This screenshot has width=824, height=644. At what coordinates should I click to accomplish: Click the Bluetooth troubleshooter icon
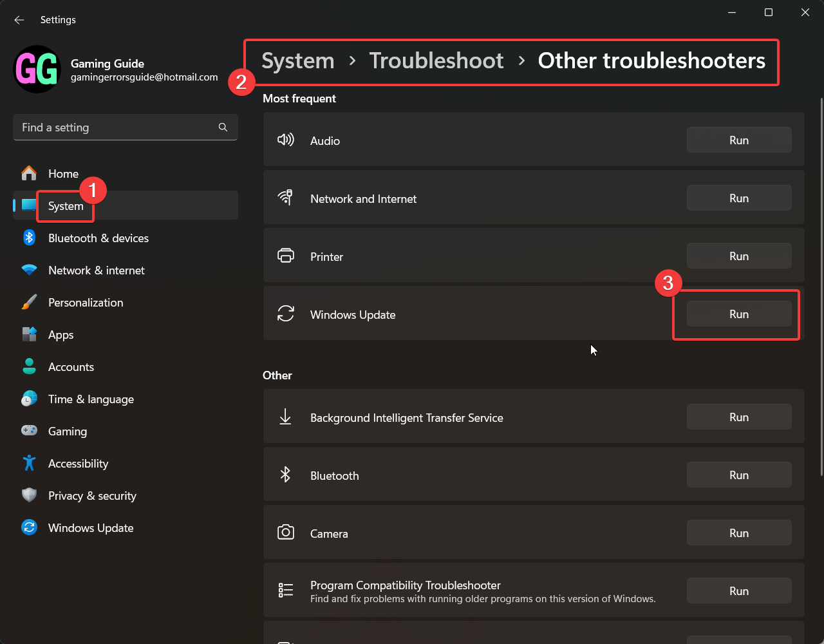pyautogui.click(x=286, y=475)
